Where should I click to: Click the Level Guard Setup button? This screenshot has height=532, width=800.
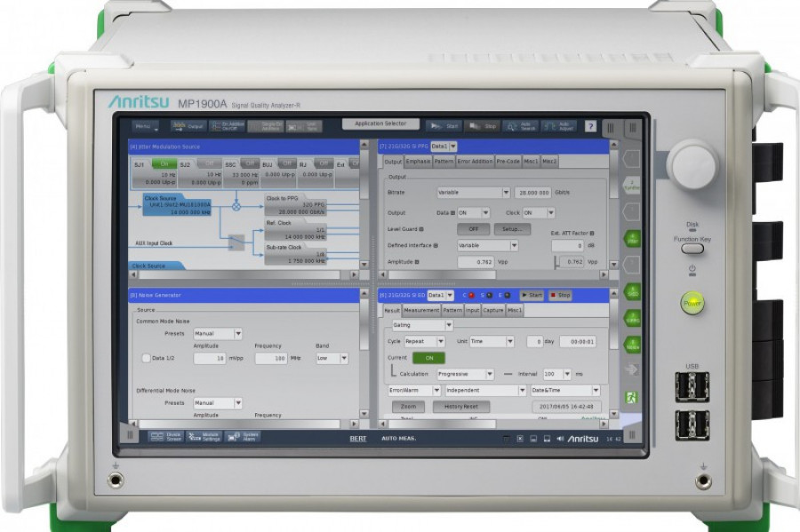pyautogui.click(x=512, y=229)
